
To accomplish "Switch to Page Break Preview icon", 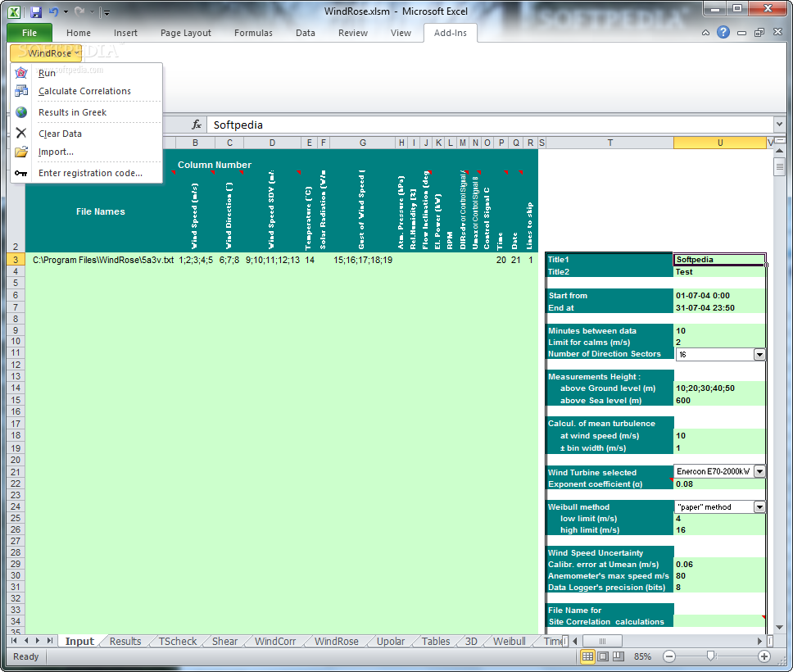I will (618, 656).
